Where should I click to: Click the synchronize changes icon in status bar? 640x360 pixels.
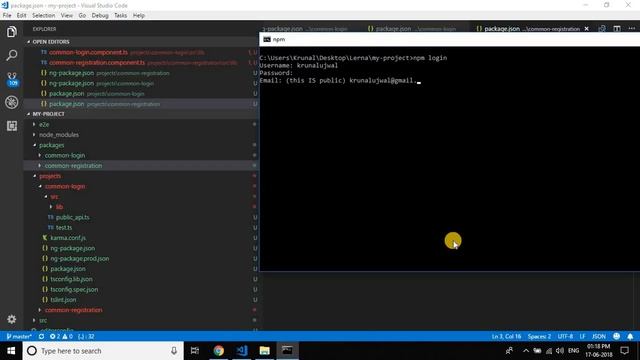tap(41, 336)
